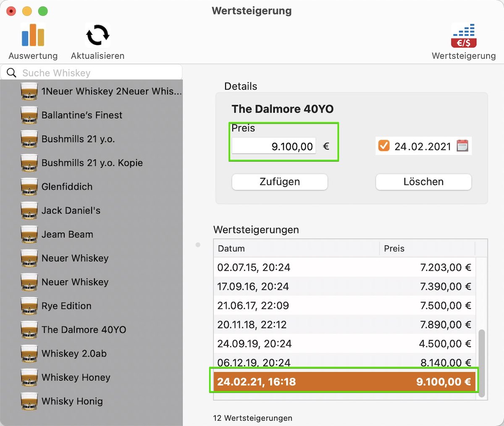The height and width of the screenshot is (426, 504).
Task: Select the row dated 24.09.19, 20:24
Action: [344, 344]
